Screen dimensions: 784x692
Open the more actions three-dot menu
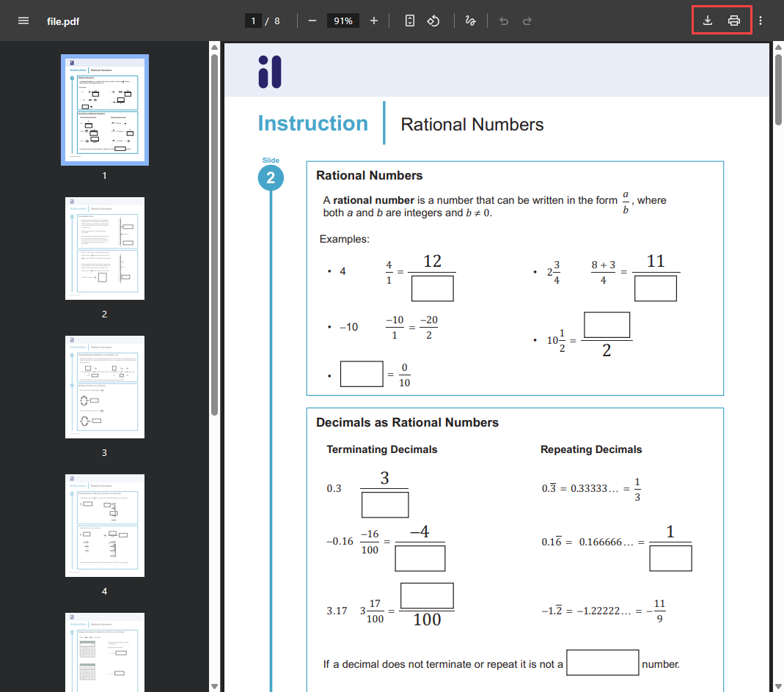761,21
